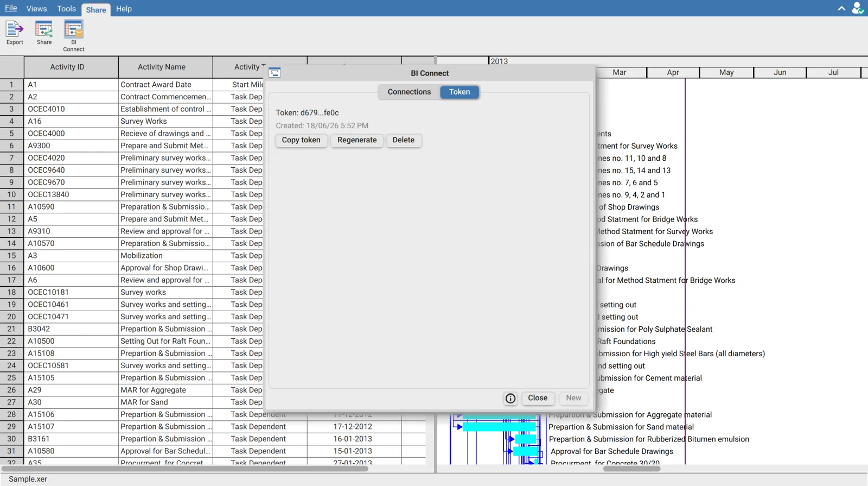The height and width of the screenshot is (486, 868).
Task: Click the Copy token button
Action: pos(301,140)
